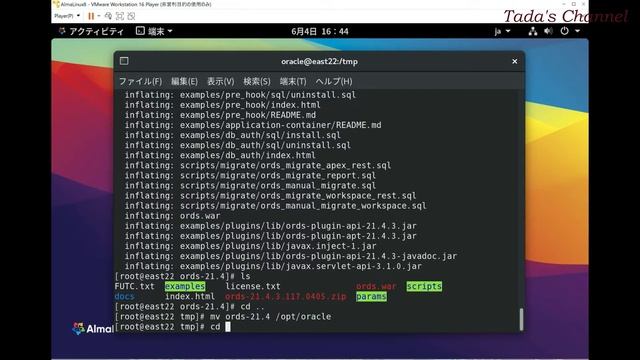Screen dimensions: 640x360
Task: Open the 表示(V) menu
Action: click(220, 81)
